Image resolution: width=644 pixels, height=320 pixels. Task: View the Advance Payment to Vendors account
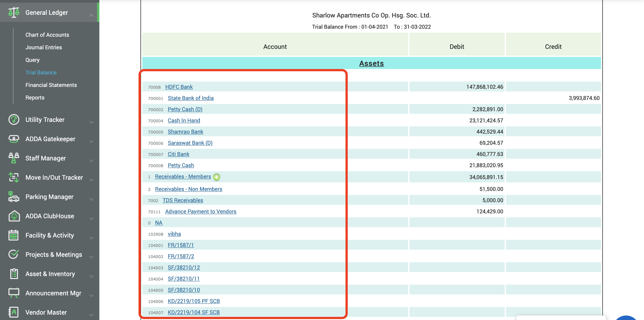point(200,211)
